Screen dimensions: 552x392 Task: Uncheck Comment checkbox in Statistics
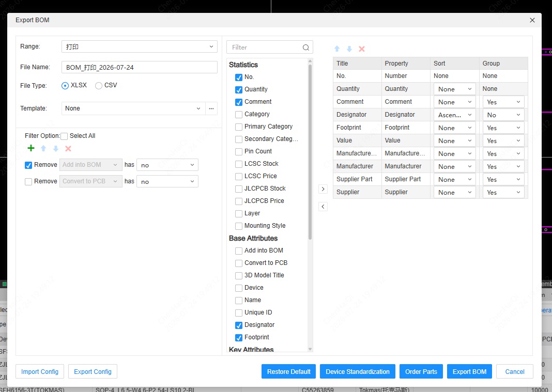tap(239, 102)
